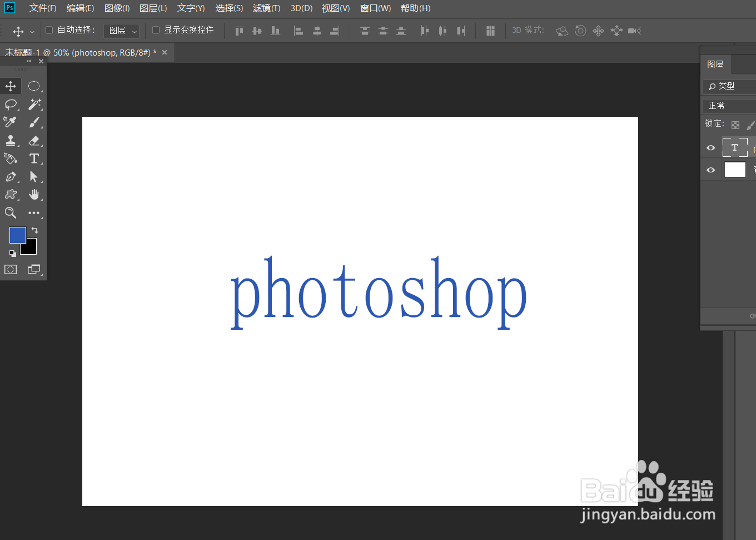756x540 pixels.
Task: Open the 正常 blend mode dropdown
Action: point(729,105)
